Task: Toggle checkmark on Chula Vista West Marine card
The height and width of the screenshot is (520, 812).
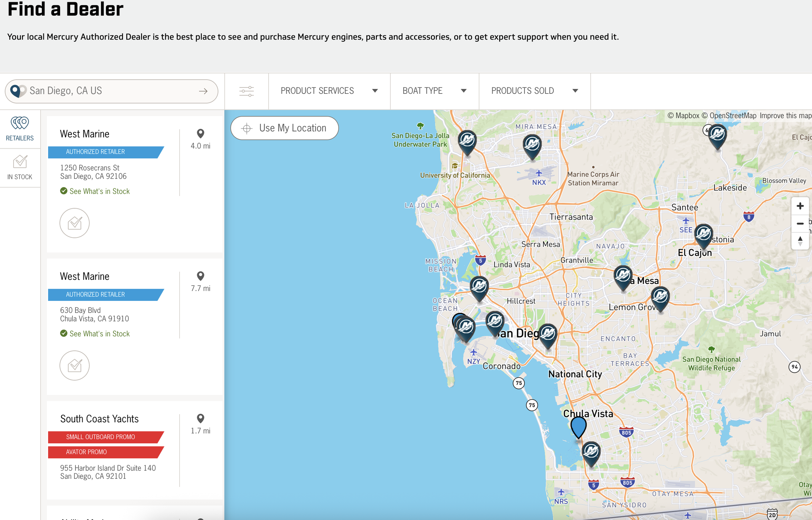Action: pos(75,365)
